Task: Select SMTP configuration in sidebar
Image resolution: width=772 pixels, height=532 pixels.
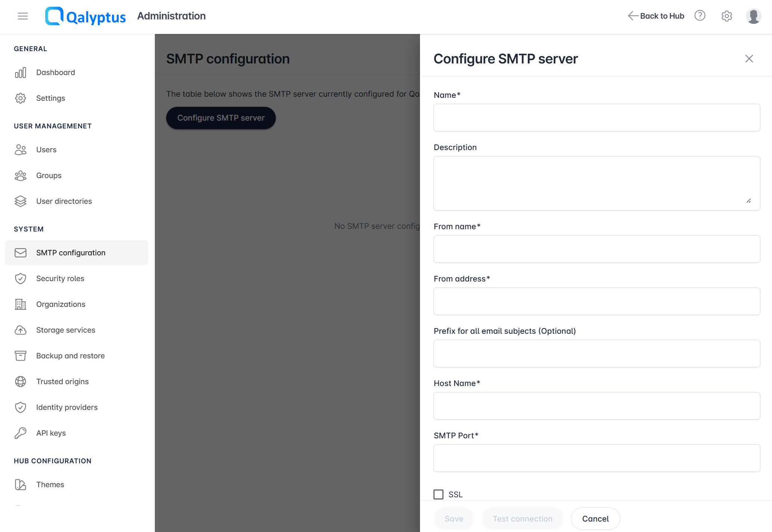Action: point(71,252)
